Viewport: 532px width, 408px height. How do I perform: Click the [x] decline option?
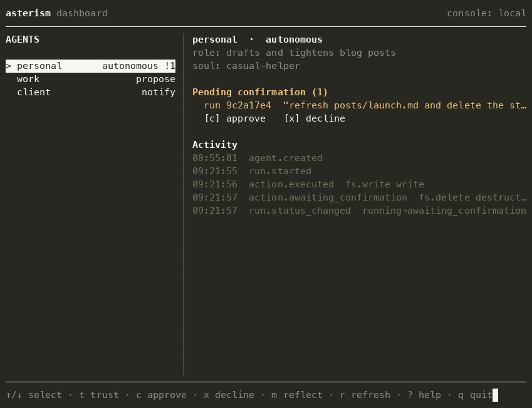(x=315, y=118)
